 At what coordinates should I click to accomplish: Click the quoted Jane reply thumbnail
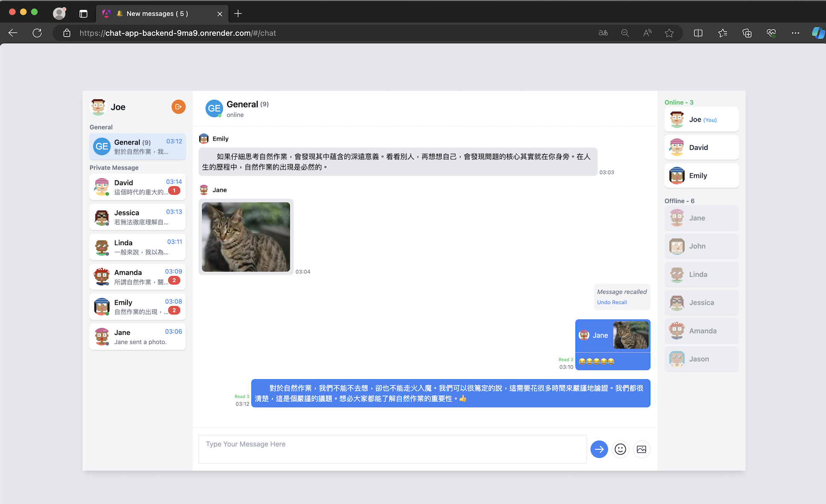[631, 335]
